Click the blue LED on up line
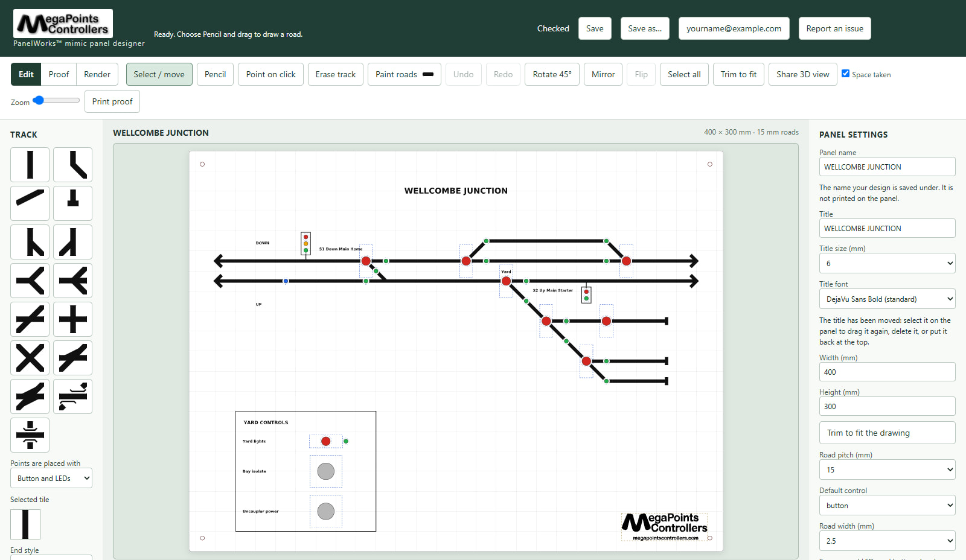966x560 pixels. click(286, 281)
